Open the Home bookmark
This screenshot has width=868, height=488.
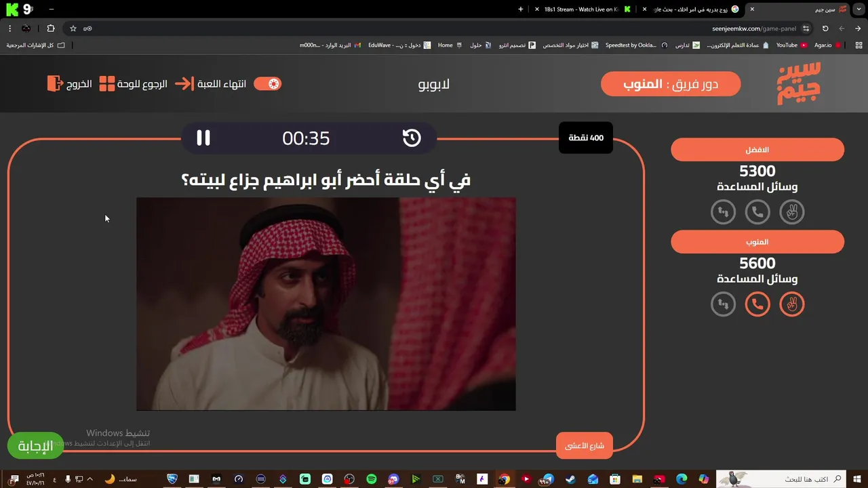pyautogui.click(x=450, y=45)
